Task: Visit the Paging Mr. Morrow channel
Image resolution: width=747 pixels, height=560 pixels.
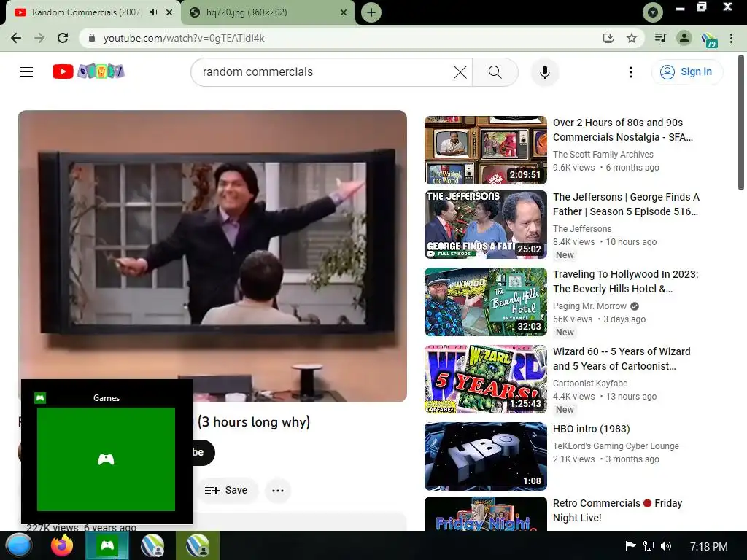Action: point(589,306)
